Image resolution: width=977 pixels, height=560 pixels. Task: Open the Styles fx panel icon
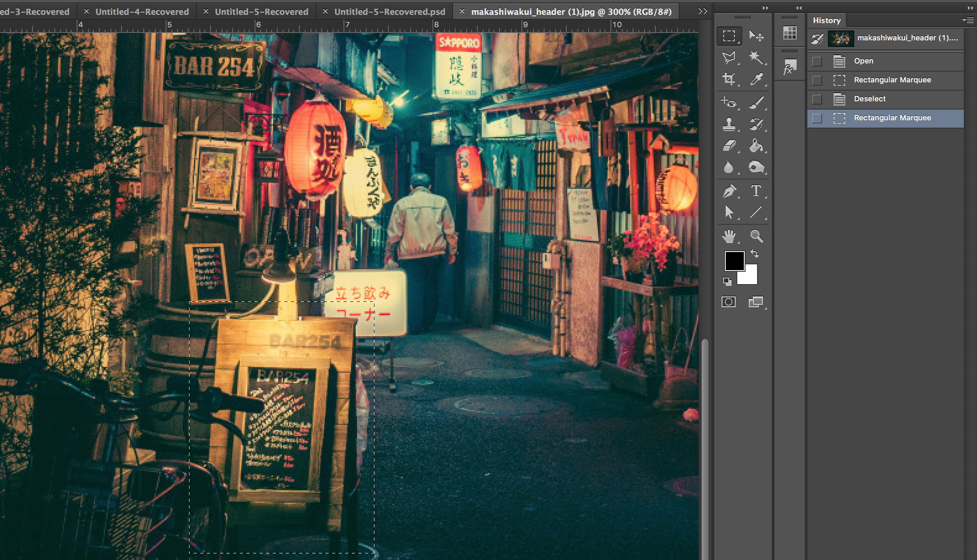pyautogui.click(x=789, y=67)
